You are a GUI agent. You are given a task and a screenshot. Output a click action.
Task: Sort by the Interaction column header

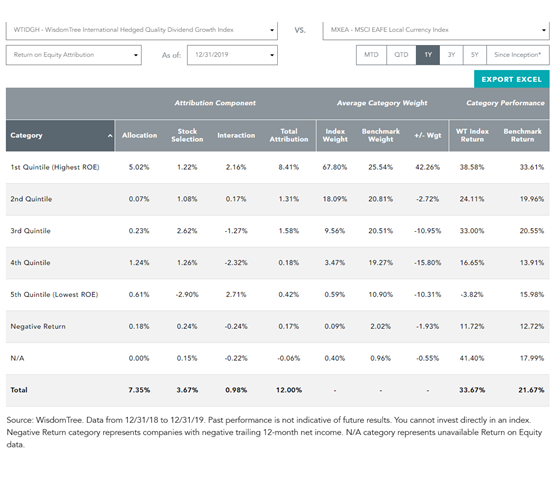pos(236,136)
